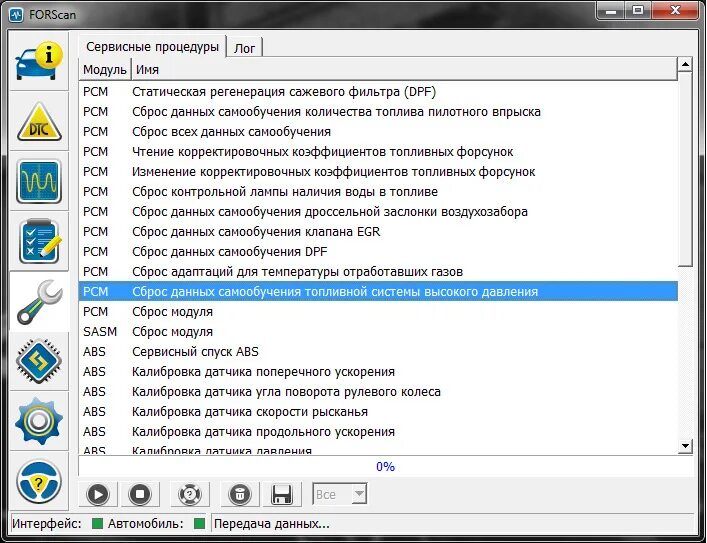
Task: Switch to the Лог tab
Action: 244,48
